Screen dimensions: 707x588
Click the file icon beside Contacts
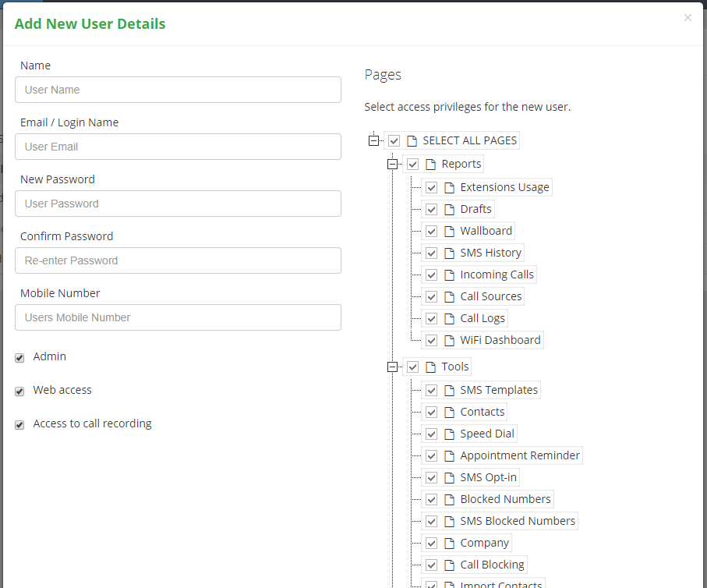(449, 412)
